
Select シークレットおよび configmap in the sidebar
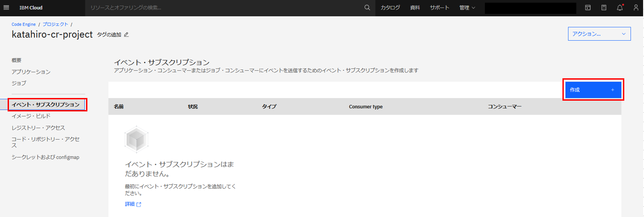click(45, 157)
